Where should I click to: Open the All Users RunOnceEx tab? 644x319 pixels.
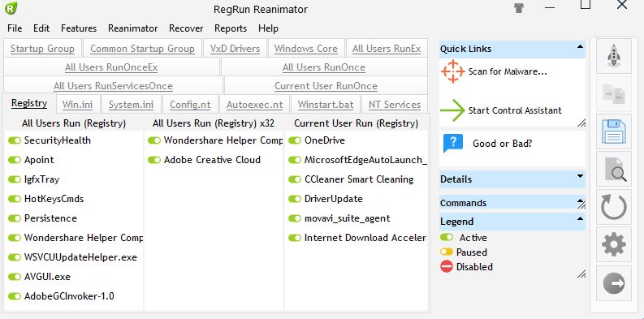(111, 67)
